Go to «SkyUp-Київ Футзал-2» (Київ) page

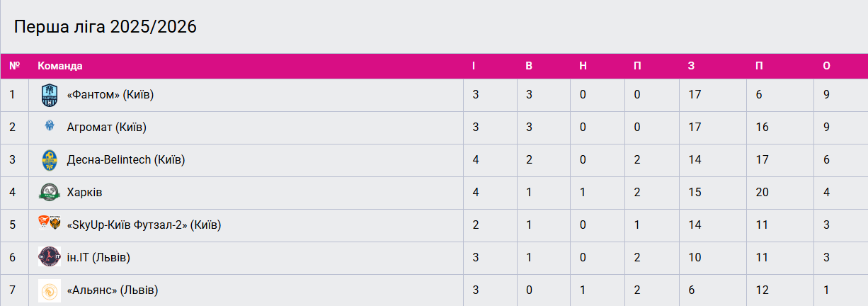click(x=144, y=225)
